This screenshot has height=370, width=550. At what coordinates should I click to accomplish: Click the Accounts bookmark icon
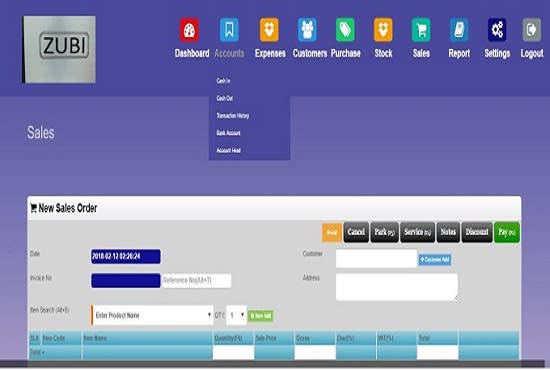(229, 30)
